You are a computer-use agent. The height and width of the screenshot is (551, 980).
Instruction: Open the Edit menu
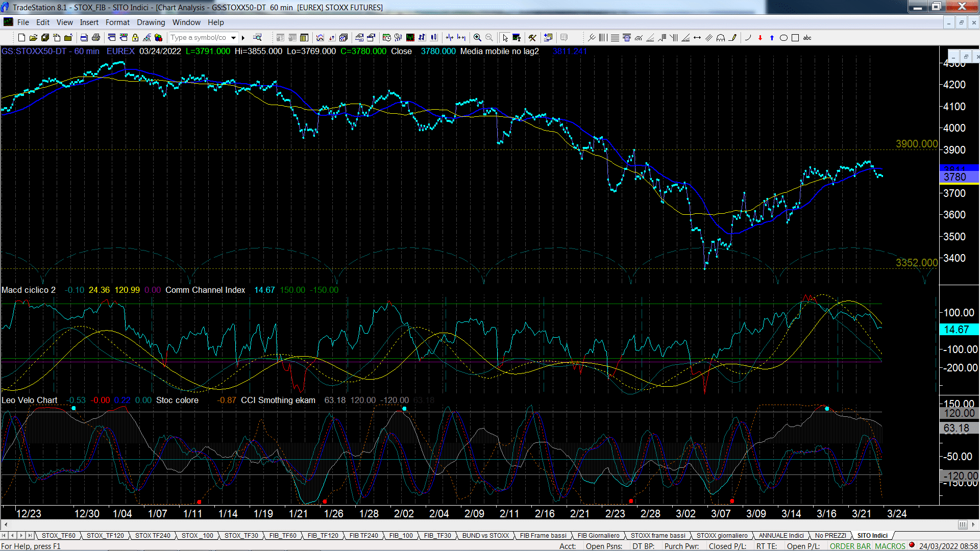pos(43,22)
